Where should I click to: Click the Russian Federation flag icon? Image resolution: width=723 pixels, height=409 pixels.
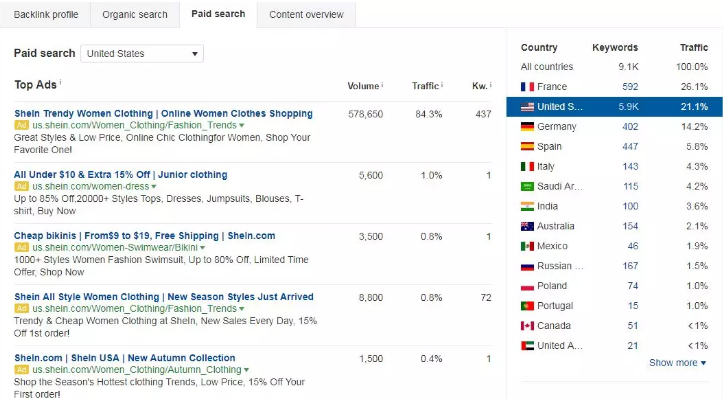click(x=527, y=266)
